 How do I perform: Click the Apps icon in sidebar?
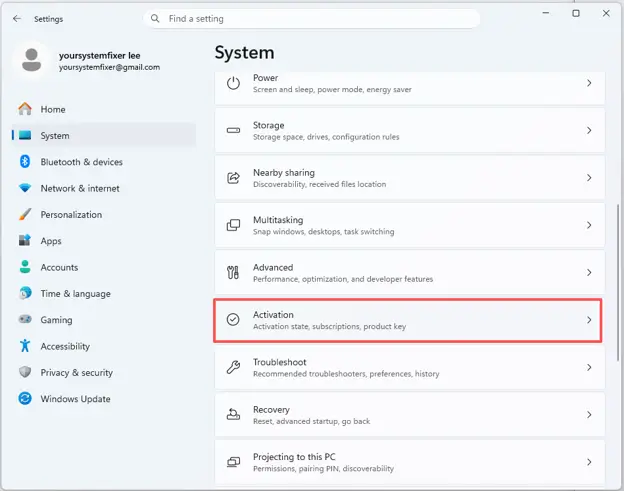click(x=25, y=240)
